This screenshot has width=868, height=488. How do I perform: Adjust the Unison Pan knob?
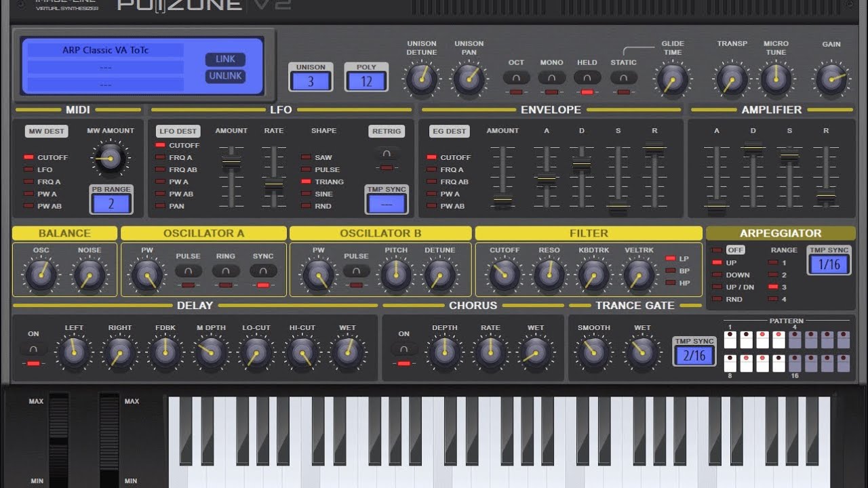pos(469,79)
